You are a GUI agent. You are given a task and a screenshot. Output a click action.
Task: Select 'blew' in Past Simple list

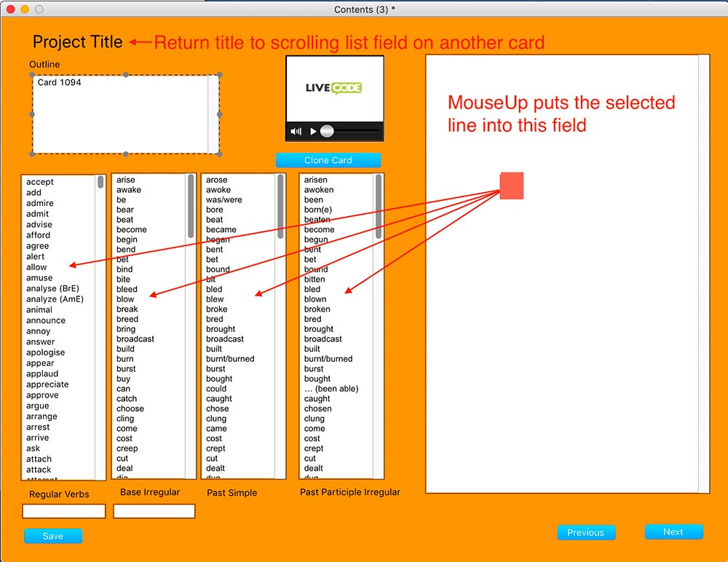[x=215, y=299]
